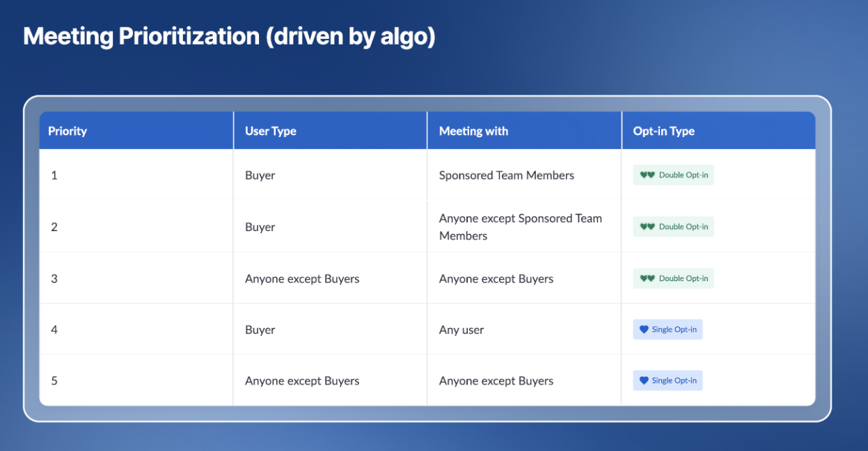
Task: Select the Anyone except Sponsored Team Members cell
Action: coord(520,227)
